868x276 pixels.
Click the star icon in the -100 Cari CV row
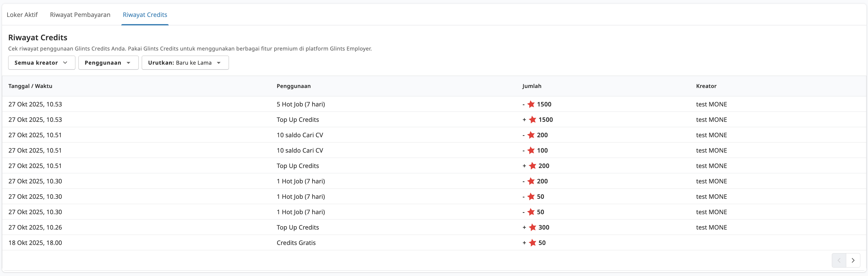pyautogui.click(x=531, y=150)
